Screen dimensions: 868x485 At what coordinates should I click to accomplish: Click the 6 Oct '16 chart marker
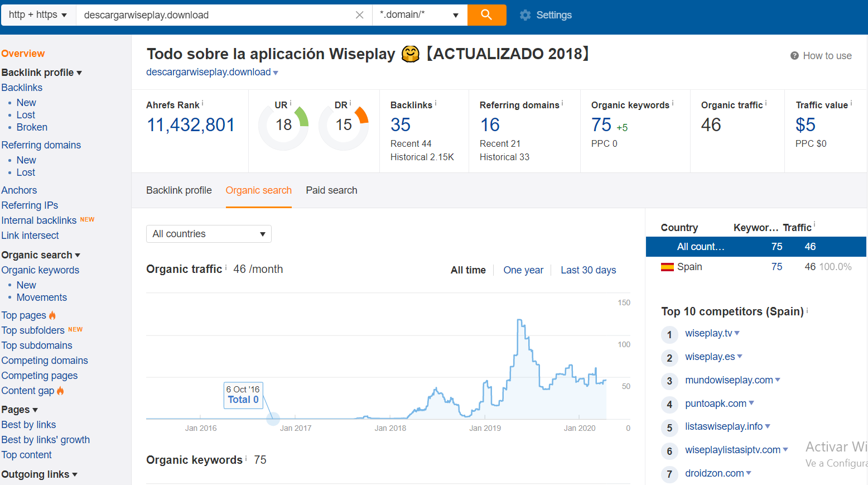(273, 419)
